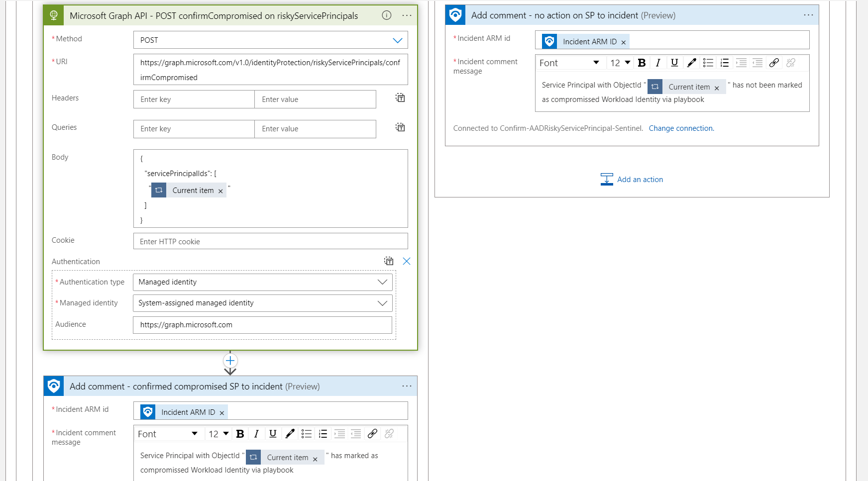Select Current item token in Body field

[x=189, y=190]
